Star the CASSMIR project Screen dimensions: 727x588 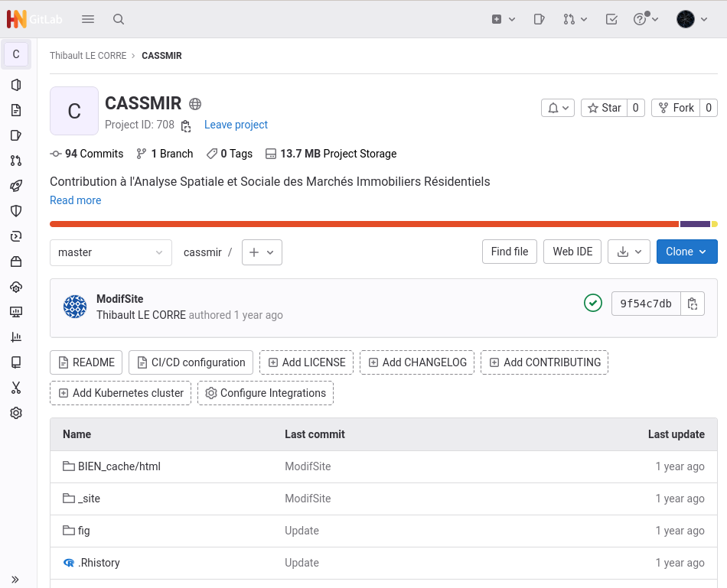coord(604,108)
